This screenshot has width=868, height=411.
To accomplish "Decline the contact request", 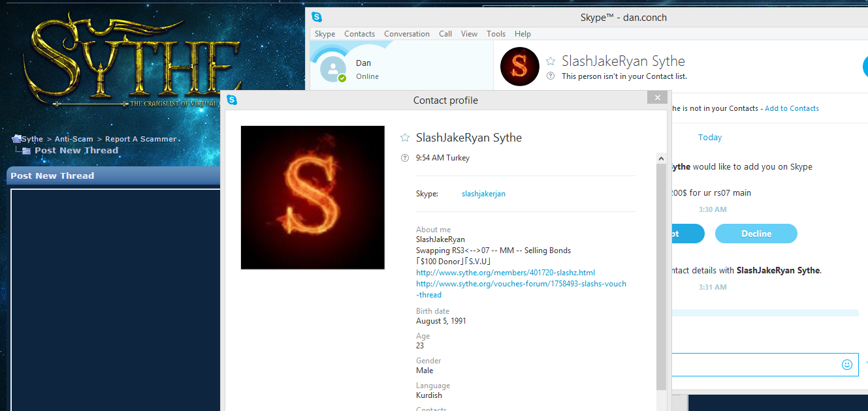I will [756, 234].
